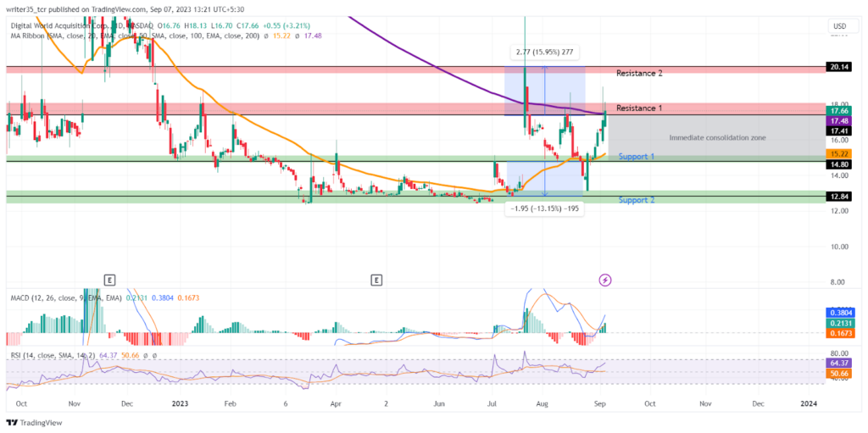
Task: Click the grey consolidation zone rectangle
Action: [x=717, y=138]
